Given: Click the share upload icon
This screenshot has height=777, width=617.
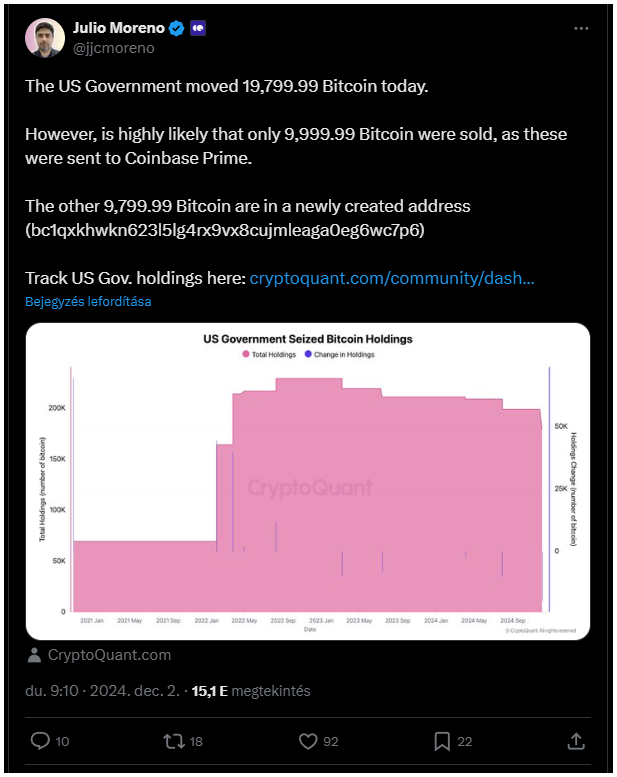Looking at the screenshot, I should coord(576,741).
